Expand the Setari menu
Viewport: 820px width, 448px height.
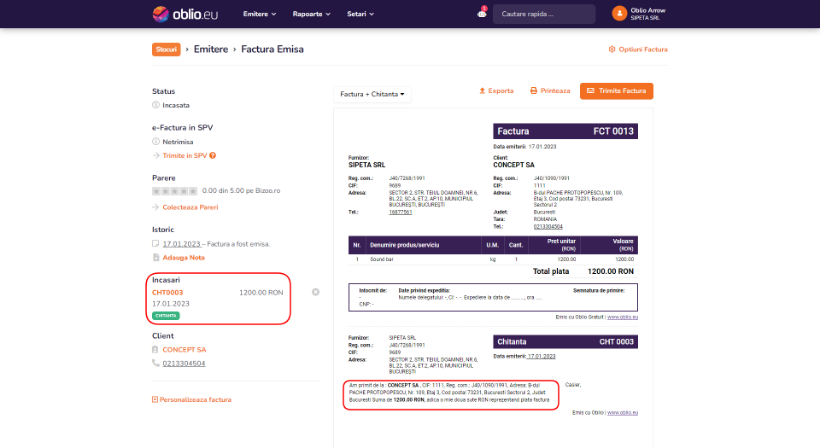click(360, 14)
